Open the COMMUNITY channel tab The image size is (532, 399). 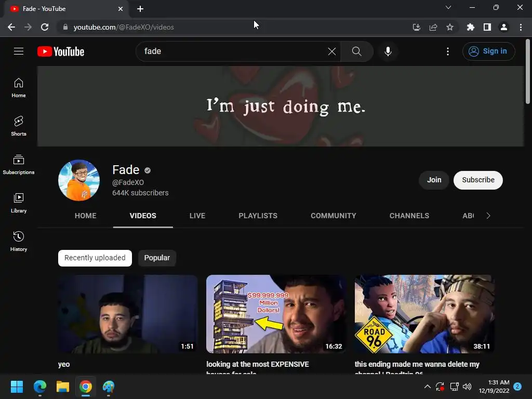(334, 216)
